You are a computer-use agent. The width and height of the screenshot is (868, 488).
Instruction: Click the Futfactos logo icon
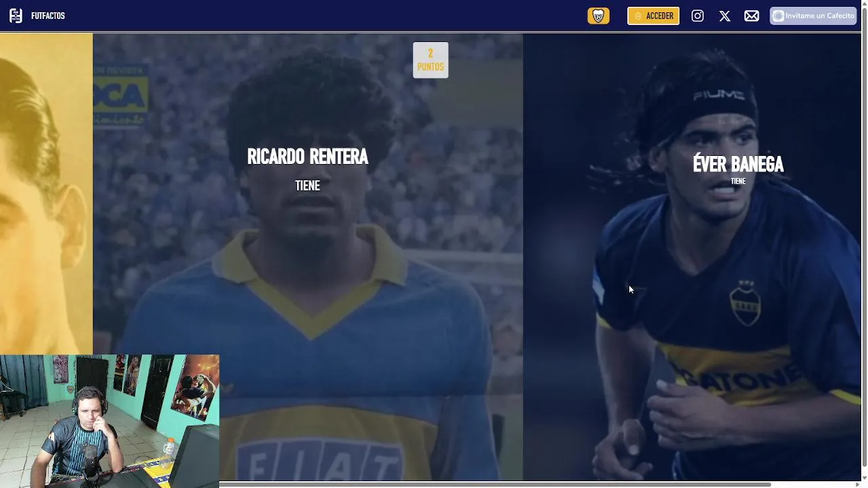(x=16, y=16)
